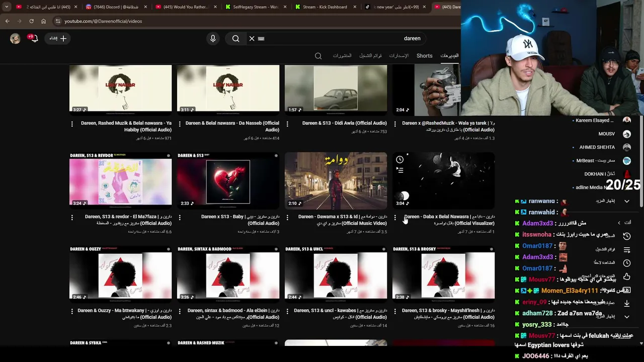Click the sidebar vertical scrollbar
The width and height of the screenshot is (644, 362).
641,161
